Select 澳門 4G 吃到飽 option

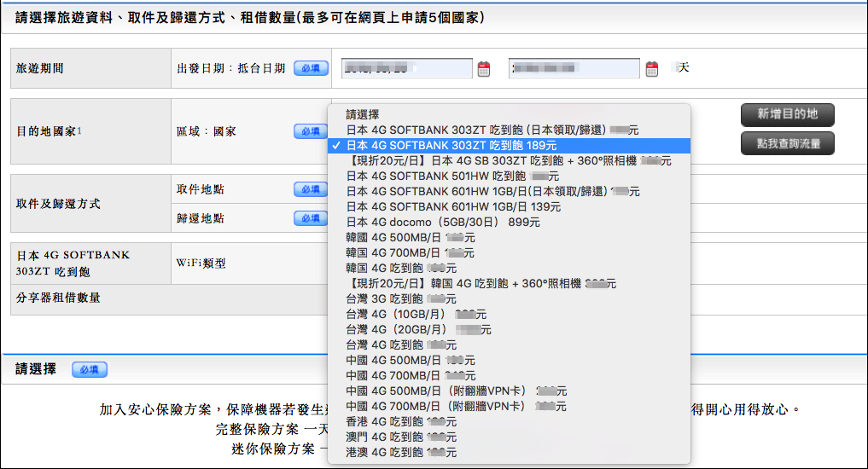(510, 437)
